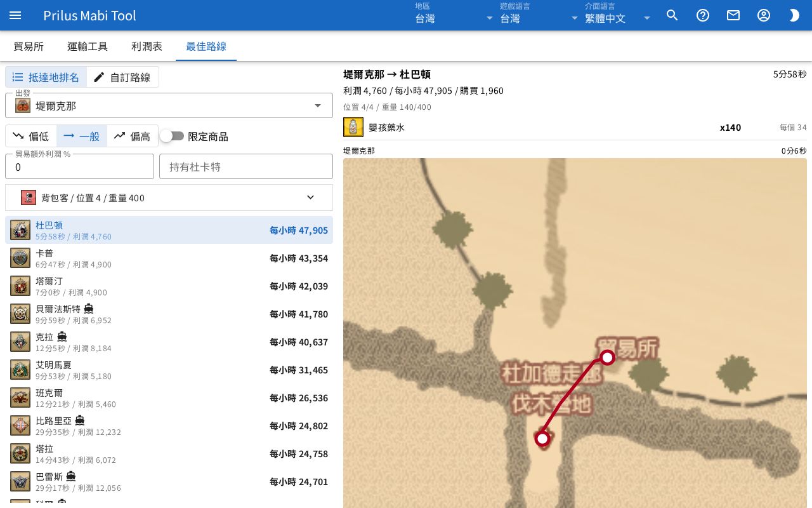The image size is (812, 508).
Task: Click the 艾明馬夏 town emblem icon
Action: click(20, 370)
